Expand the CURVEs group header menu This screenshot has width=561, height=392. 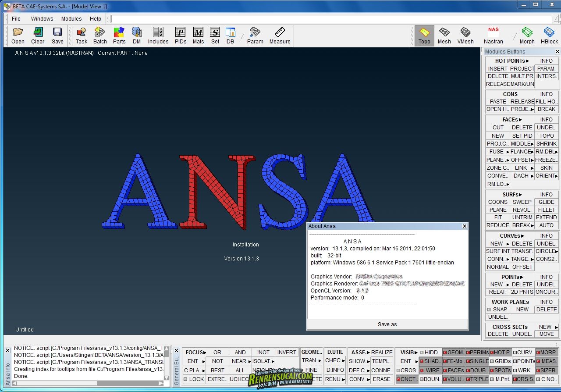(x=523, y=236)
